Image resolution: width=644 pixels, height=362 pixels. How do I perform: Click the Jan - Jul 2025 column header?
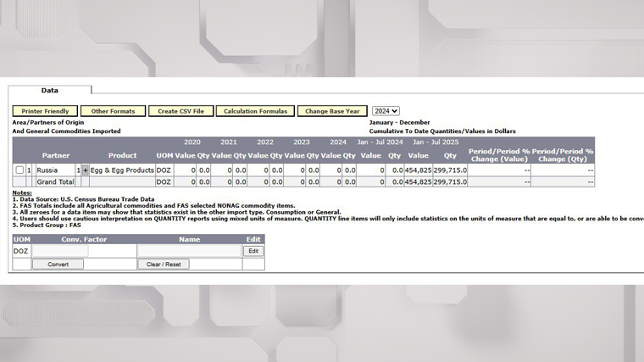[436, 142]
